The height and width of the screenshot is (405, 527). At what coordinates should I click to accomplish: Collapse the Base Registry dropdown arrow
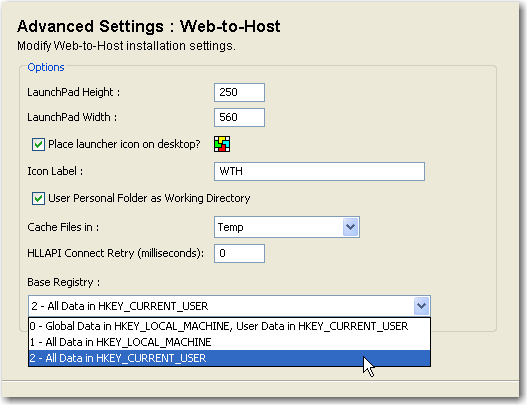421,306
